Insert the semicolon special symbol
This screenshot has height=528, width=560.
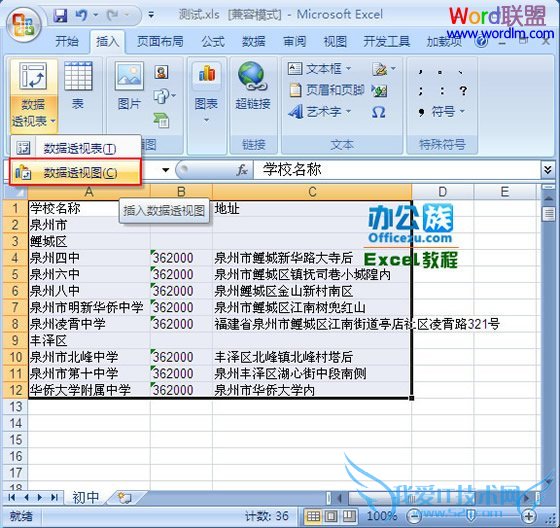pos(421,91)
